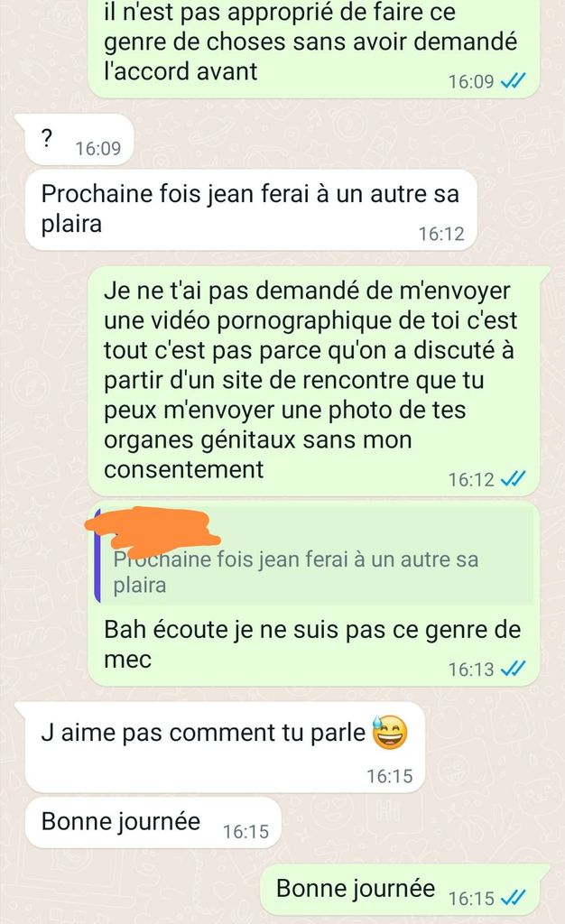Click read receipt ticks on 16:12 message

[x=513, y=479]
